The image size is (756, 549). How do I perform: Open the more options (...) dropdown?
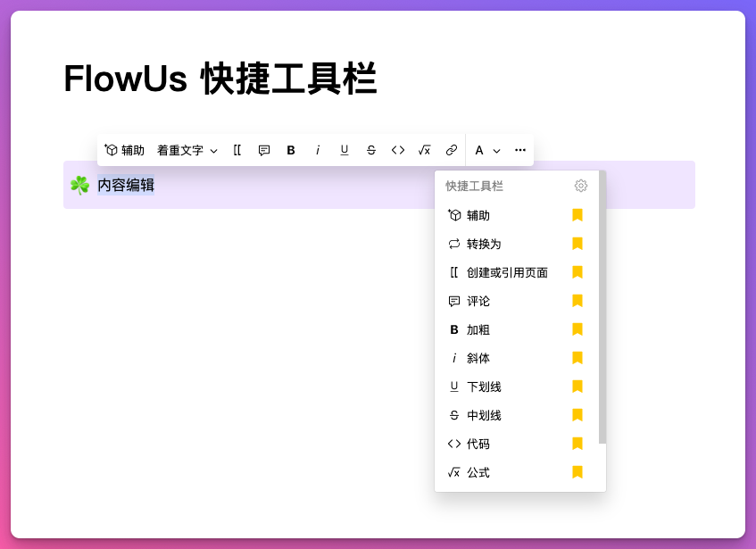(x=519, y=150)
